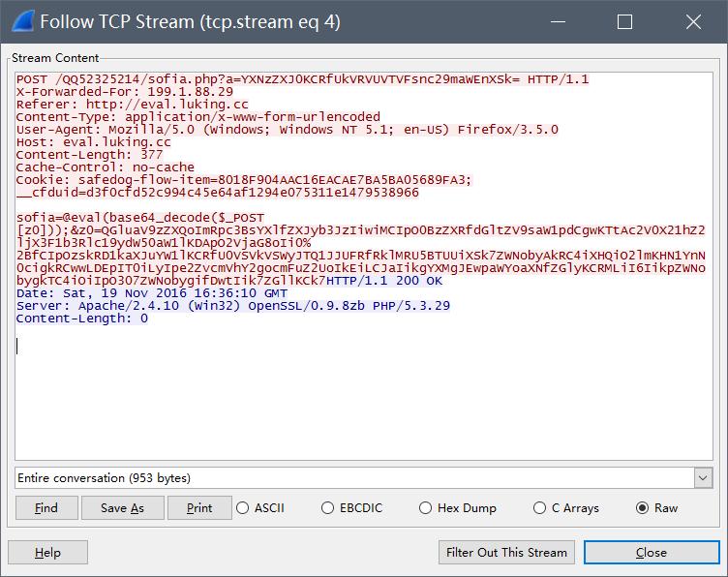This screenshot has width=728, height=577.
Task: Click the Date: Sat, 19 Nov 2016 line
Action: point(152,293)
